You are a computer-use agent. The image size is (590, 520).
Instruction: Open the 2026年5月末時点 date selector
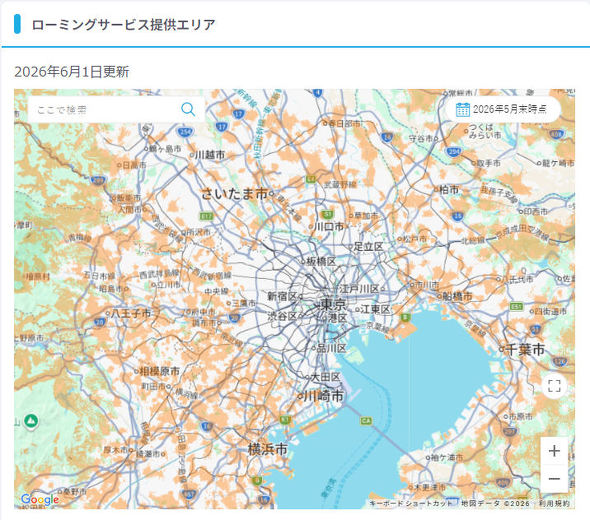pyautogui.click(x=503, y=109)
